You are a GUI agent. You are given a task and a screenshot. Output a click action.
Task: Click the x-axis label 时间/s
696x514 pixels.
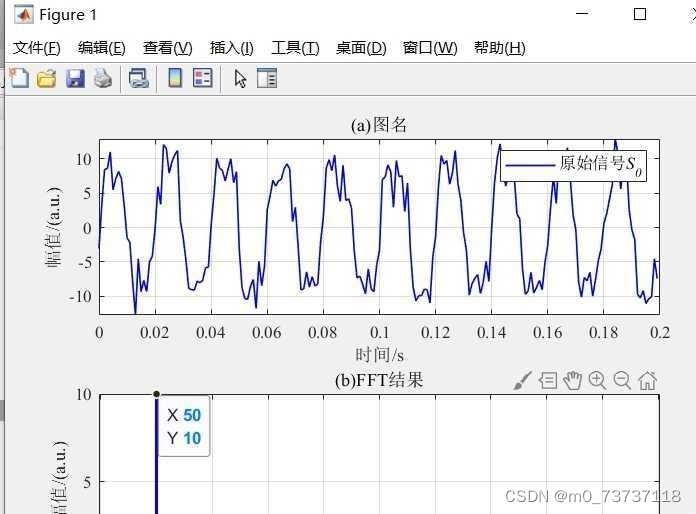tap(380, 355)
